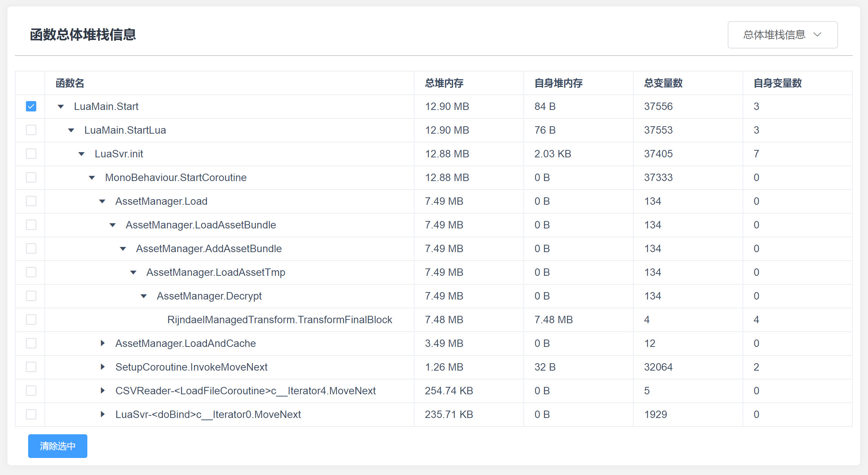Screen dimensions: 868x475
Task: Collapse MonoBehaviour.StartCoroutine arrow
Action: pyautogui.click(x=92, y=178)
